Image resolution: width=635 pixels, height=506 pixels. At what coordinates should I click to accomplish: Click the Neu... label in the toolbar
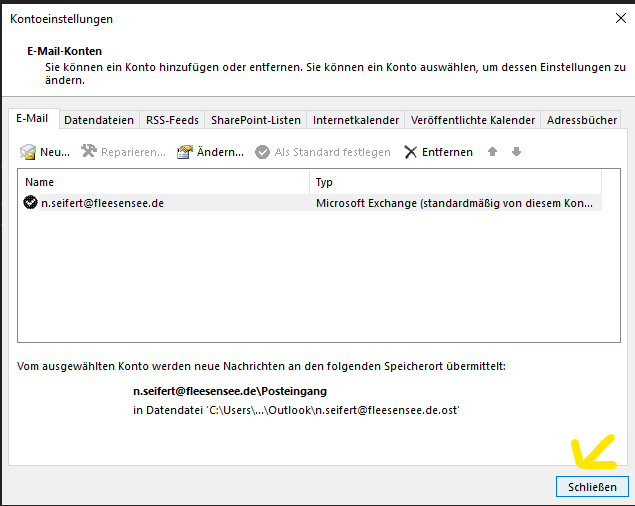[x=55, y=152]
